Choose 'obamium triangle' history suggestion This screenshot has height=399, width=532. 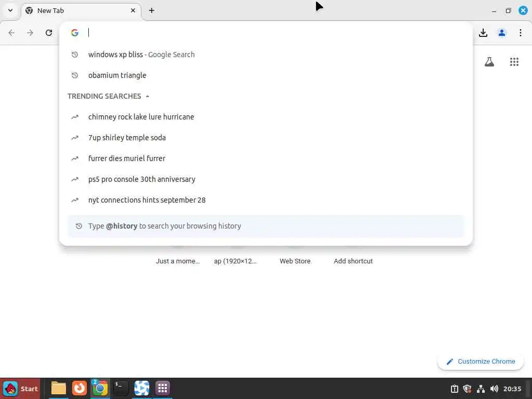coord(266,75)
